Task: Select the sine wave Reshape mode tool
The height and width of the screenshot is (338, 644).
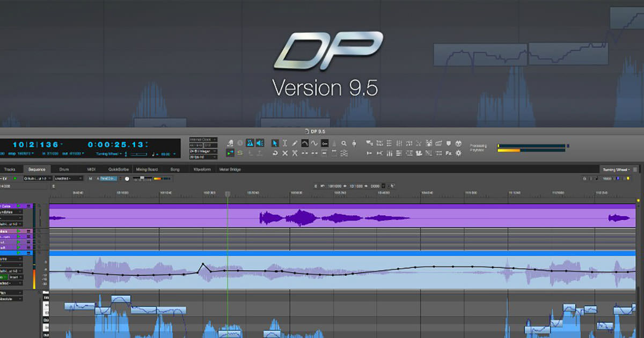Action: (314, 143)
